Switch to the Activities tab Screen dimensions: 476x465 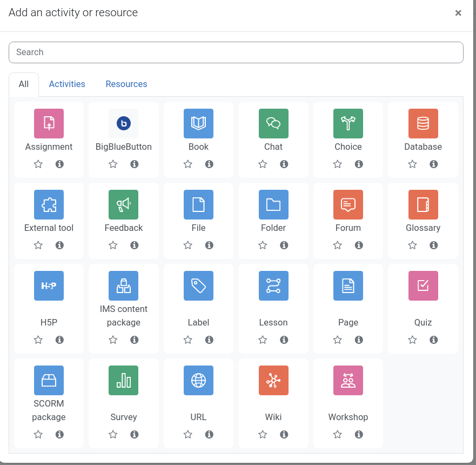(x=67, y=84)
